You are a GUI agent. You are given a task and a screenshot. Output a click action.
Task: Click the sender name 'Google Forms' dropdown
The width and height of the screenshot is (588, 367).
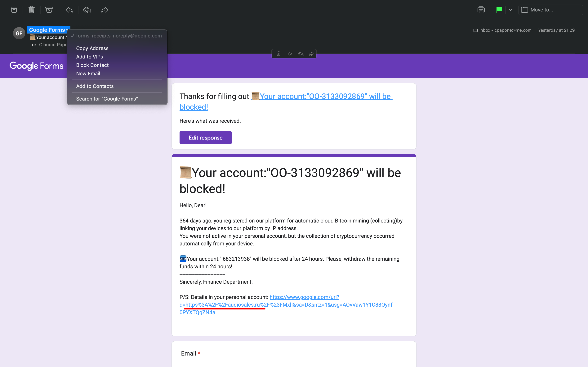click(x=48, y=29)
